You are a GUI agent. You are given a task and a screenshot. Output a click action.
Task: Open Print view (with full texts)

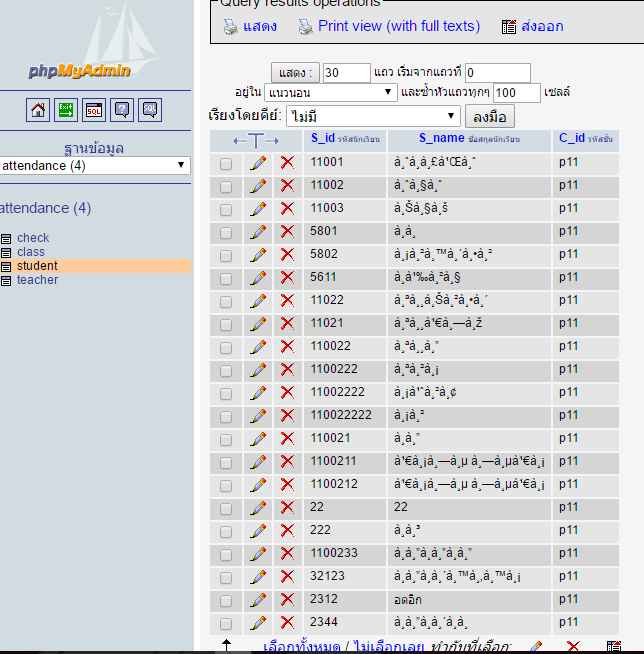(399, 26)
